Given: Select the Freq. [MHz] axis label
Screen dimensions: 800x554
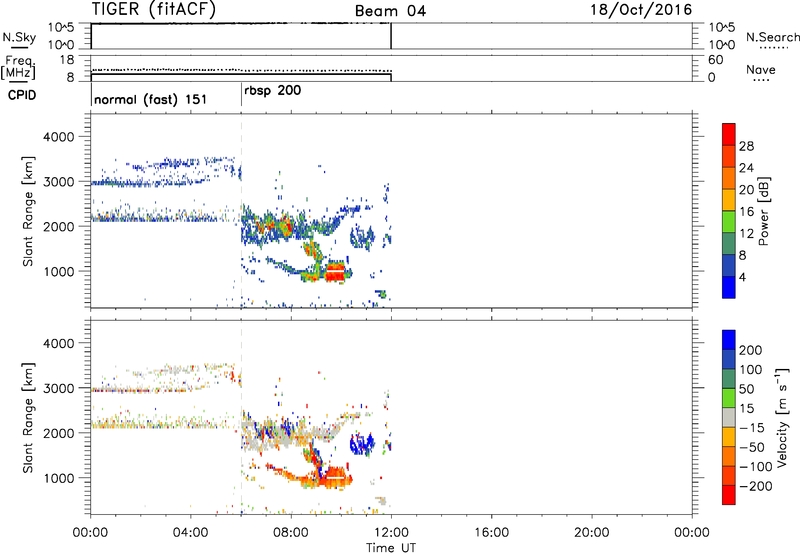Looking at the screenshot, I should pyautogui.click(x=18, y=67).
